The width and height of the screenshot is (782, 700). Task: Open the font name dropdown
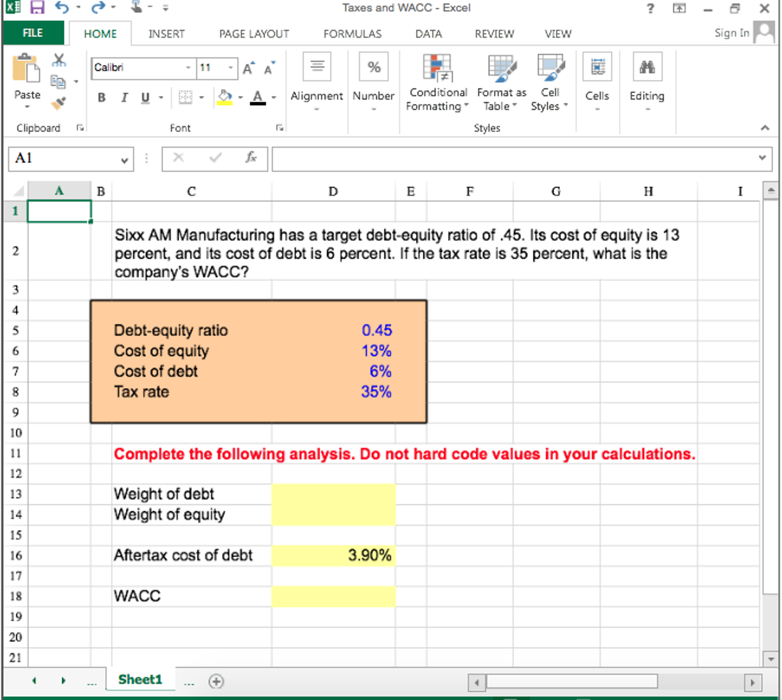(x=188, y=67)
